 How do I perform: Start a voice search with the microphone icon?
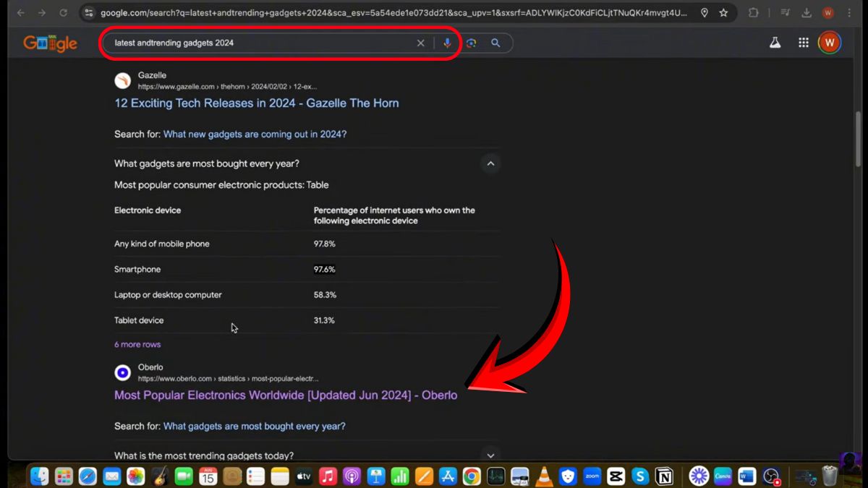[x=448, y=43]
